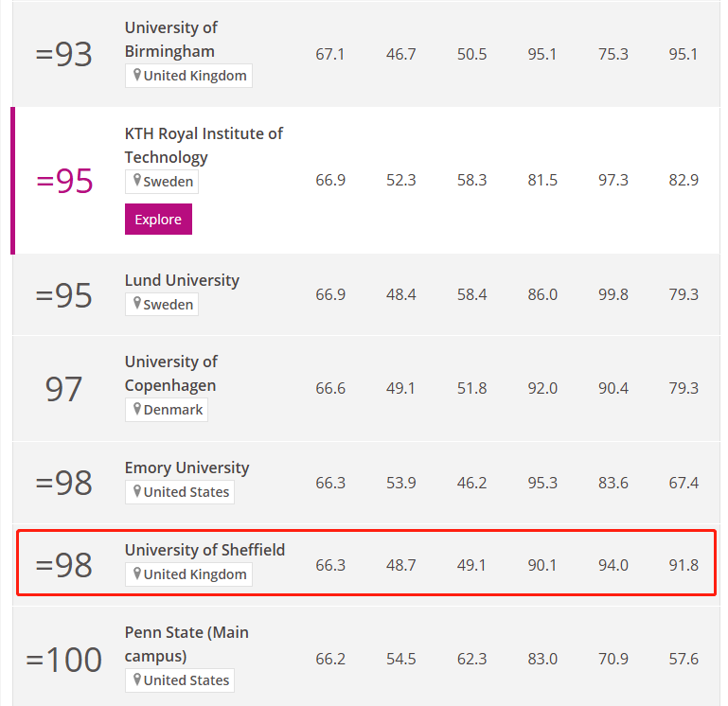Open the University of Copenhagen link
The image size is (728, 706).
(170, 373)
